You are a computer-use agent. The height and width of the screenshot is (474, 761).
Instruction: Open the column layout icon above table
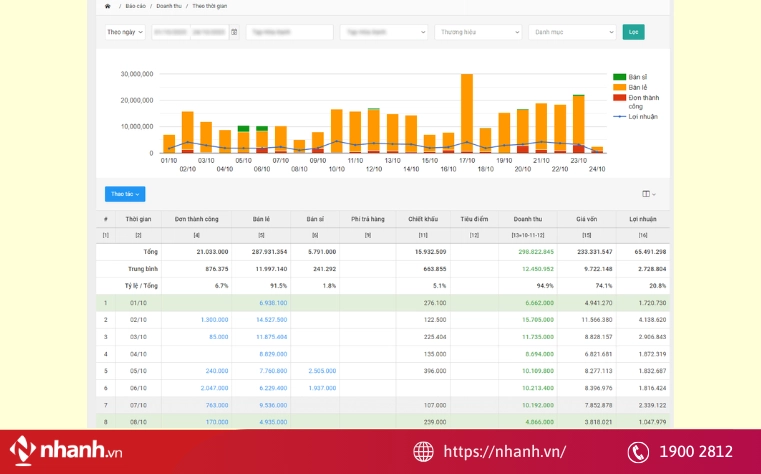pyautogui.click(x=649, y=194)
